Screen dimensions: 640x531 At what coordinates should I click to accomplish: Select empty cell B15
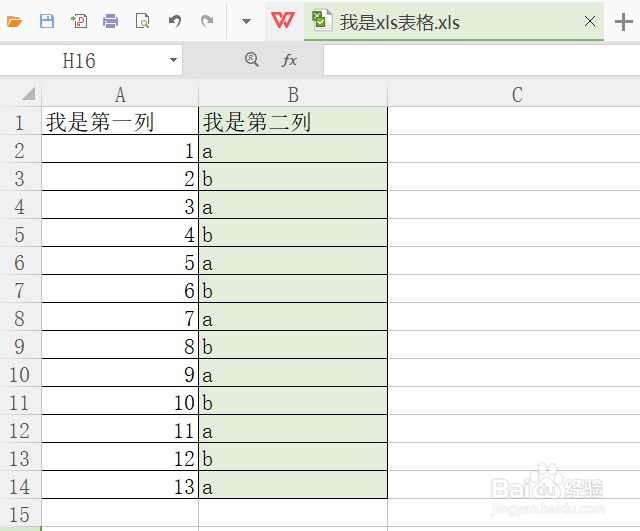(x=293, y=513)
